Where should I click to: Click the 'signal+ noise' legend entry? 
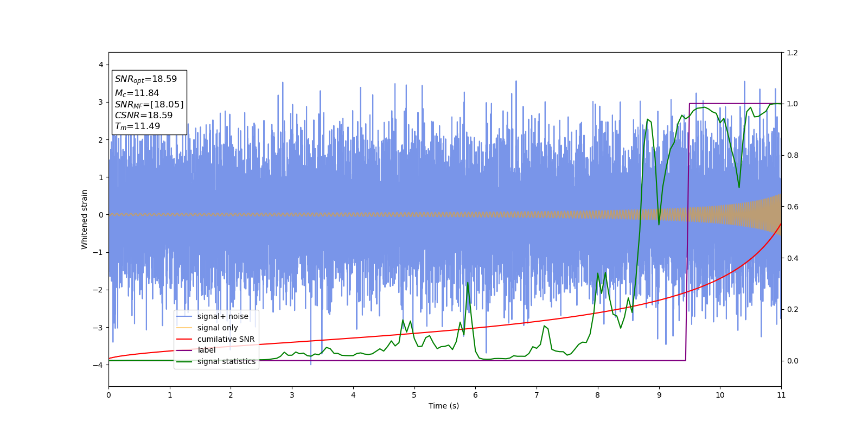pos(222,316)
